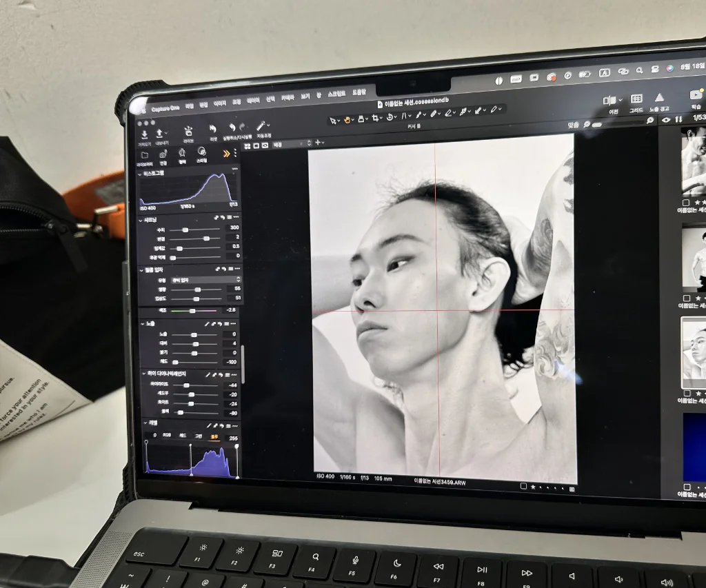Viewport: 706px width, 588px height.
Task: Open the 레이어 menu
Action: click(x=253, y=101)
